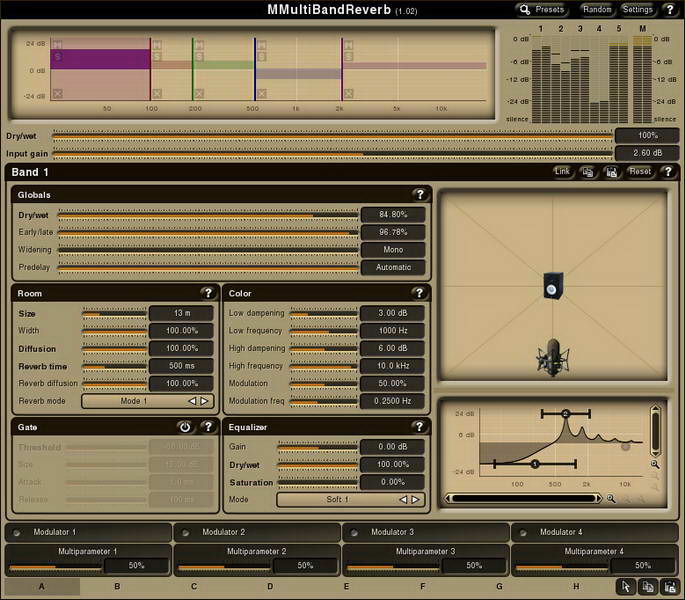Toggle the Gate power button
The image size is (685, 600).
tap(185, 426)
